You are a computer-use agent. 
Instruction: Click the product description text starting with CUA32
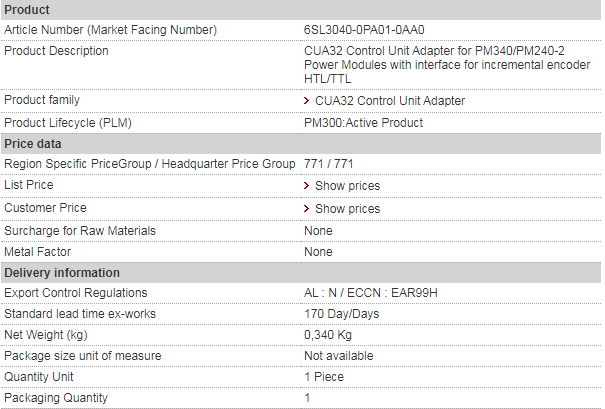coord(447,64)
